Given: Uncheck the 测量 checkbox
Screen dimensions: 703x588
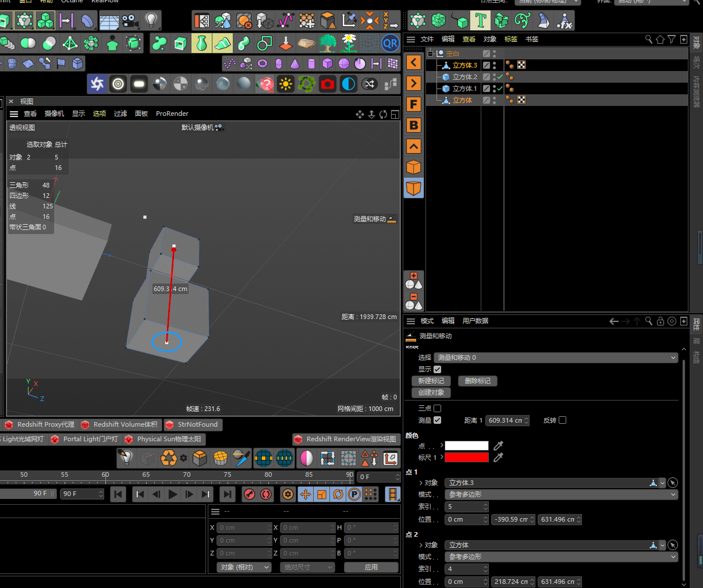Looking at the screenshot, I should coord(438,420).
